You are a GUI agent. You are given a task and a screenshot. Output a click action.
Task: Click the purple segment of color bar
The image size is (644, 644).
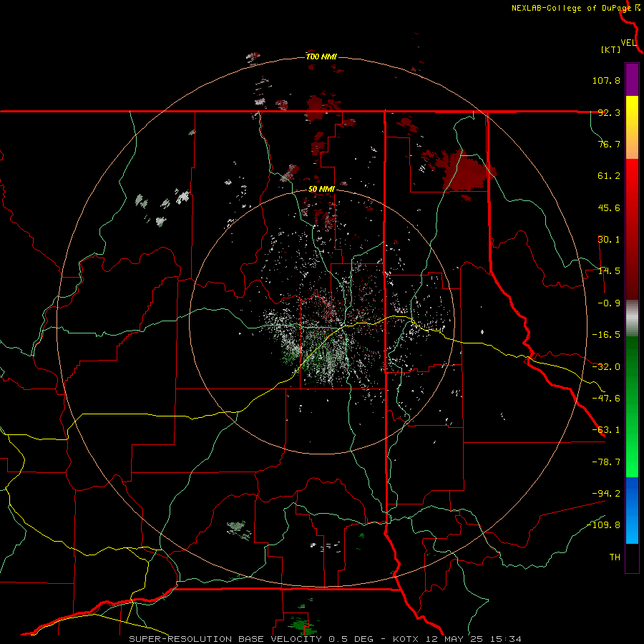click(x=632, y=80)
